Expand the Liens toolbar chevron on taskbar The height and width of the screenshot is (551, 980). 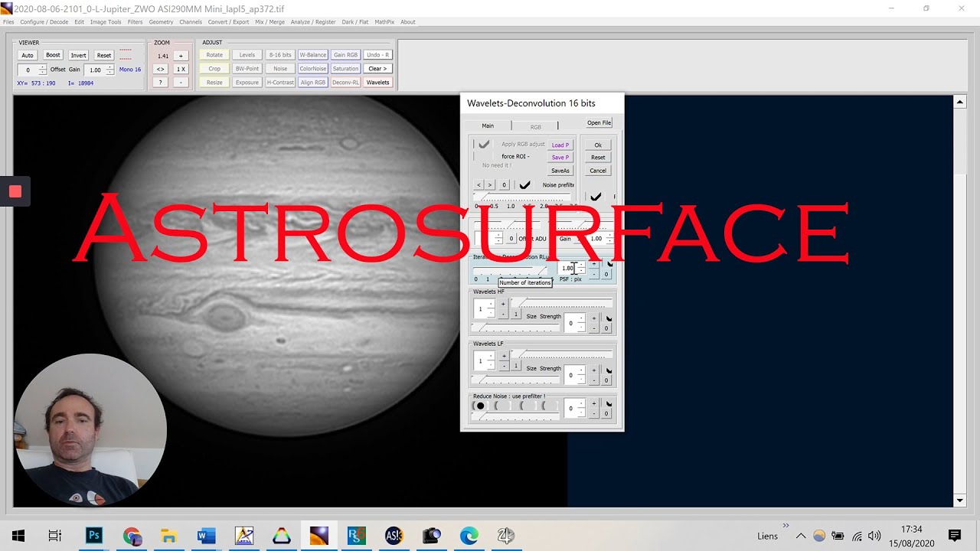pos(786,526)
